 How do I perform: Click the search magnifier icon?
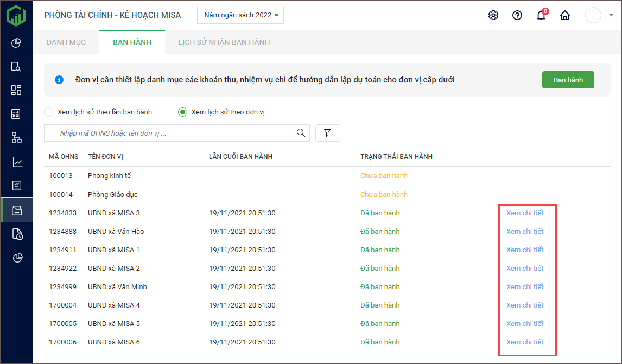click(301, 133)
